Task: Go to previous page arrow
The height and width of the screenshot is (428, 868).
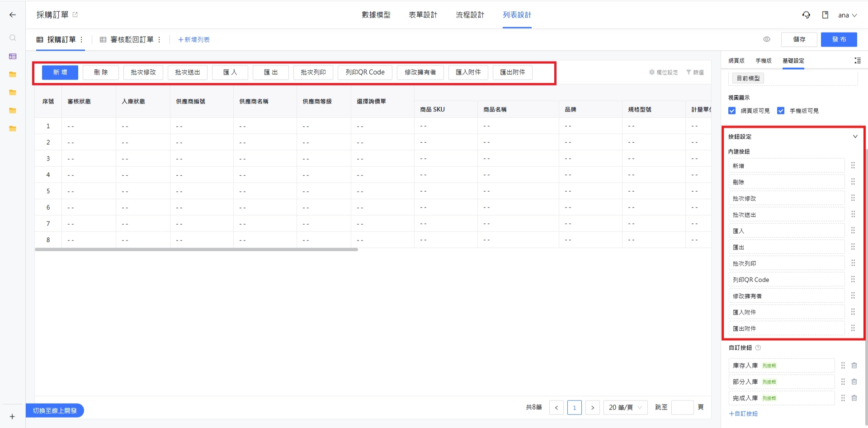Action: [x=557, y=407]
